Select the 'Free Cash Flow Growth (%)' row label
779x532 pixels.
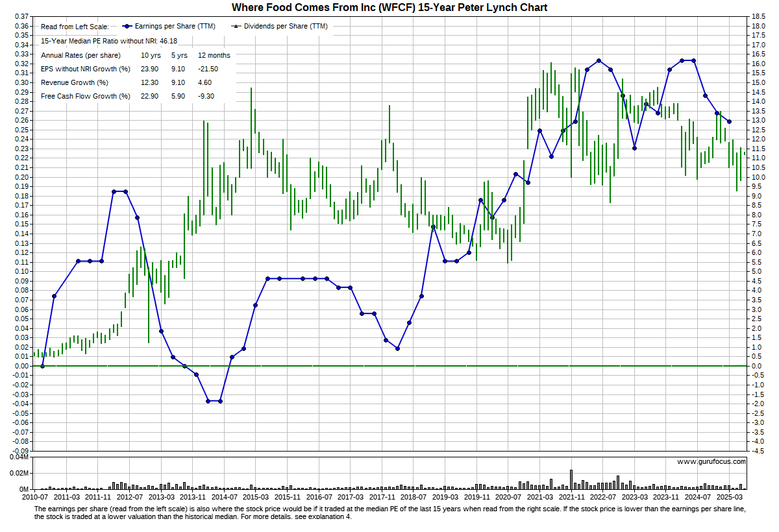coord(86,96)
